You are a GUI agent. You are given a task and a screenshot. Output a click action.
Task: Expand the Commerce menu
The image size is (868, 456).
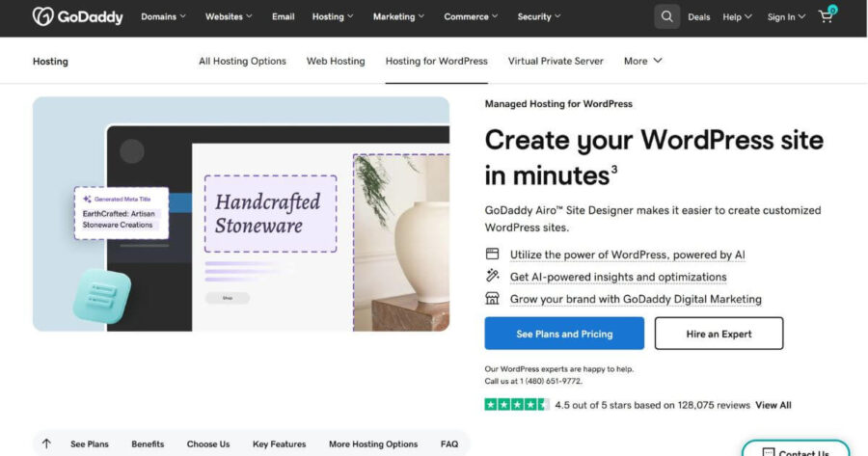coord(471,16)
